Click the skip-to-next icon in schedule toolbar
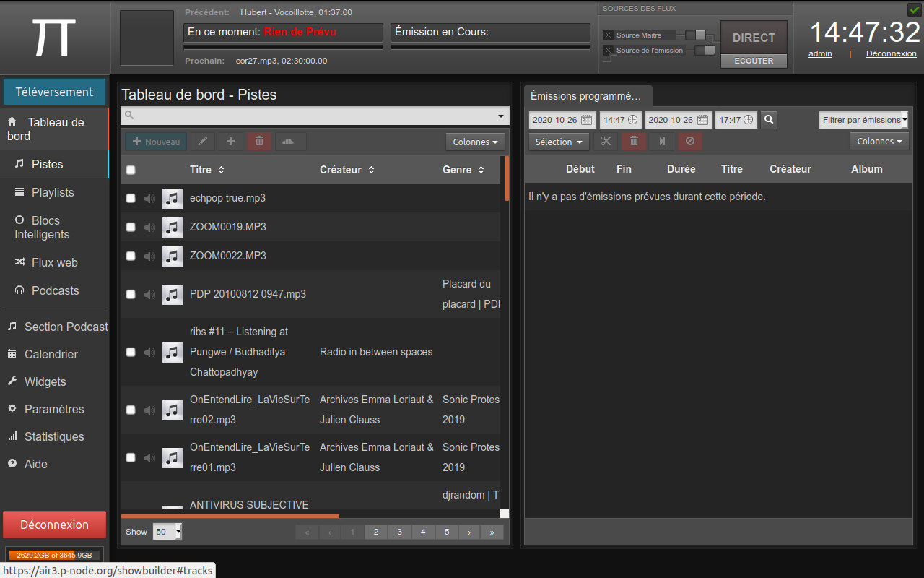Screen dimensions: 924x578 [662, 142]
